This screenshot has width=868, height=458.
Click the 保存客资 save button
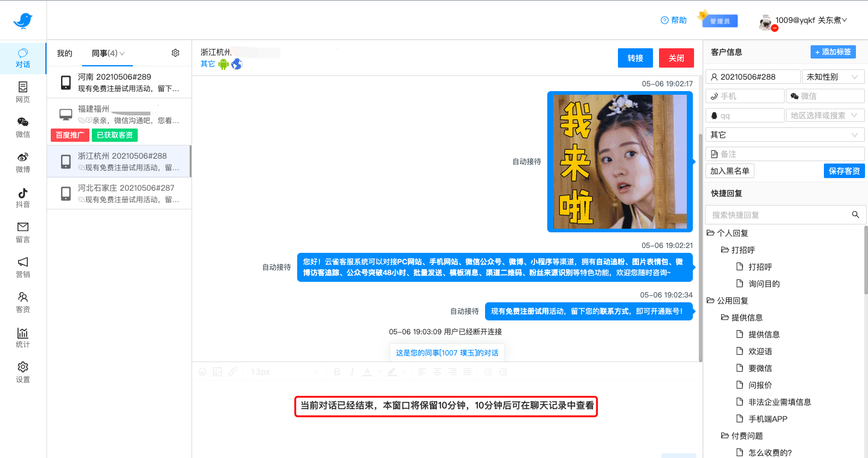pos(844,171)
